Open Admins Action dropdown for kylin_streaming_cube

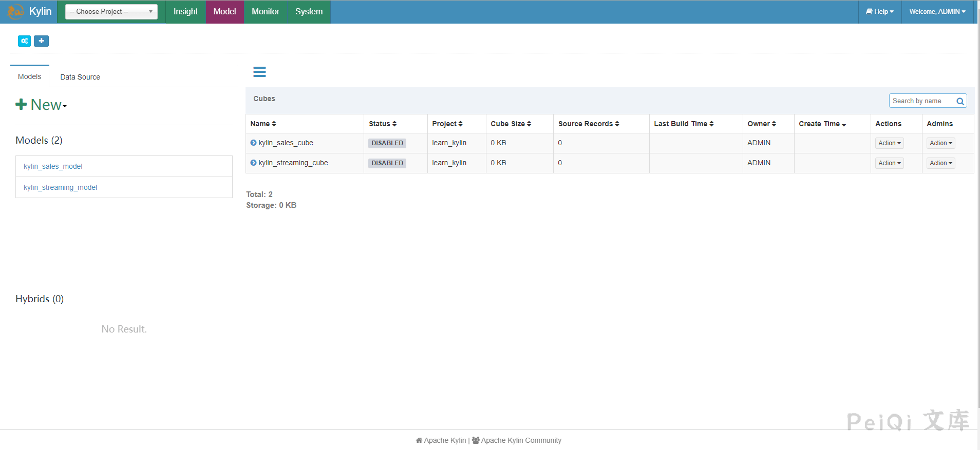pos(940,163)
